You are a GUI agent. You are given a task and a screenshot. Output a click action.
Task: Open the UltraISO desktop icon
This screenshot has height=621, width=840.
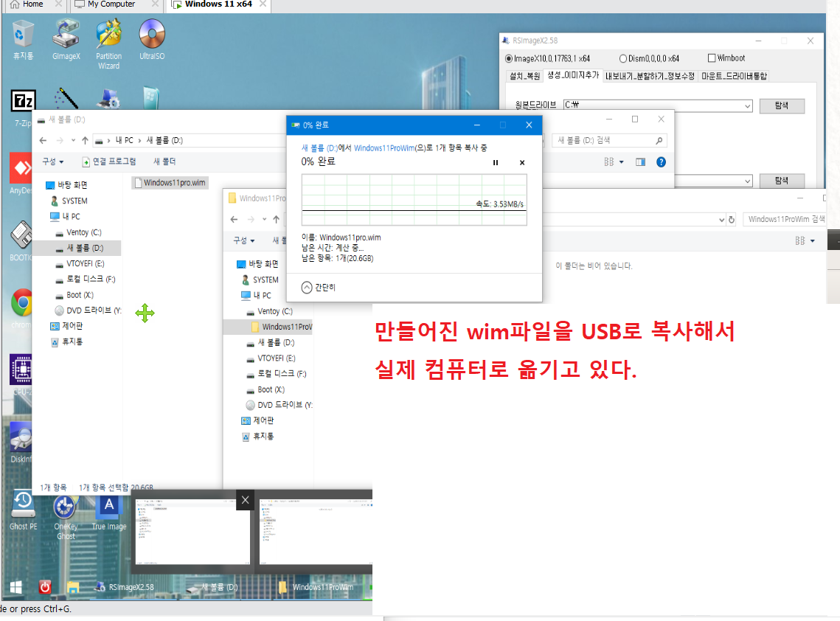[152, 40]
